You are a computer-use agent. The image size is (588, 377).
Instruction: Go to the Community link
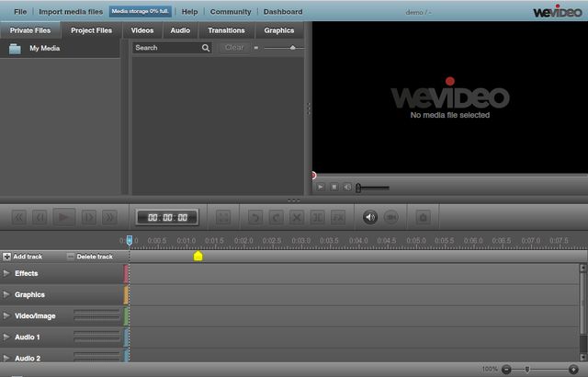coord(231,12)
